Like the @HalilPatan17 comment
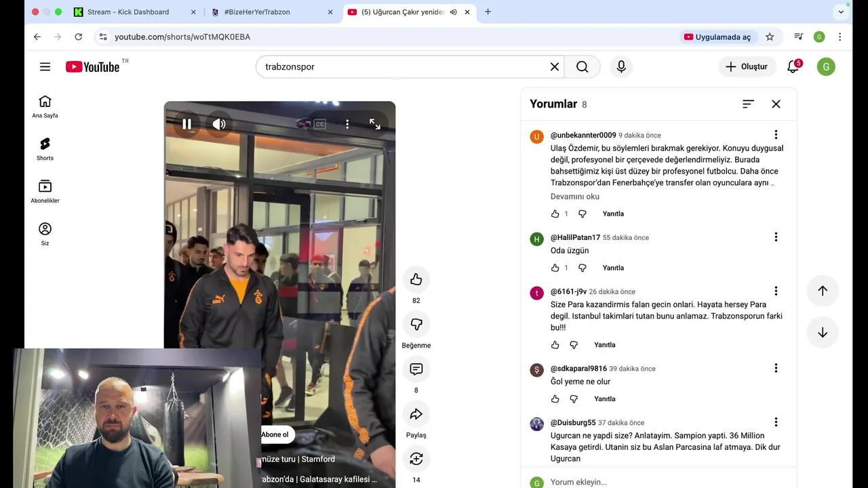The width and height of the screenshot is (868, 488). pos(555,268)
